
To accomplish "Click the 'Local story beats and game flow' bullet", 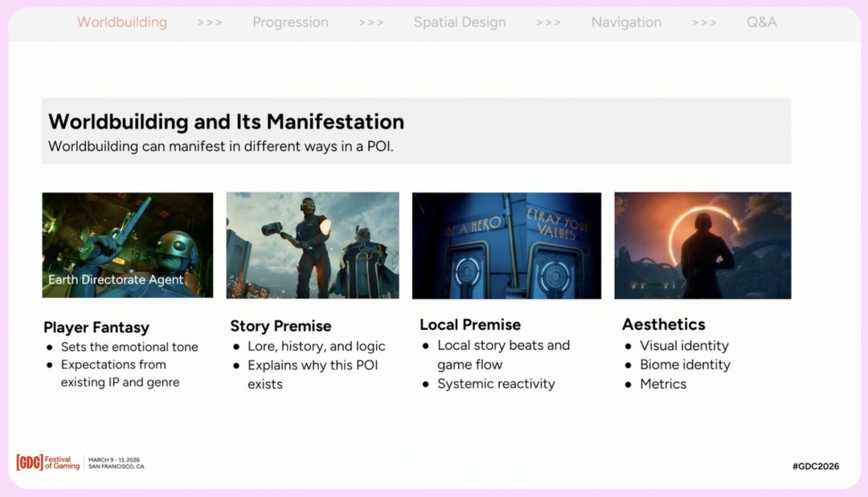I will pos(503,354).
